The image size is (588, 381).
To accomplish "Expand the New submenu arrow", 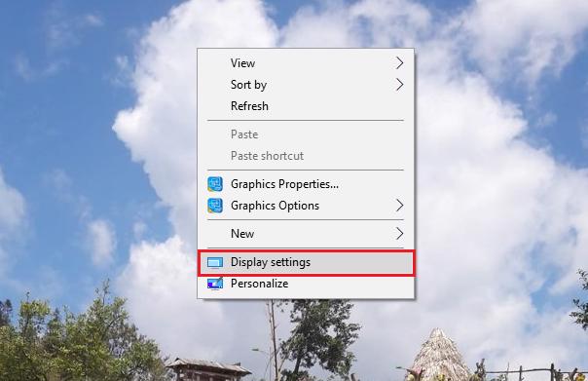I will click(399, 234).
